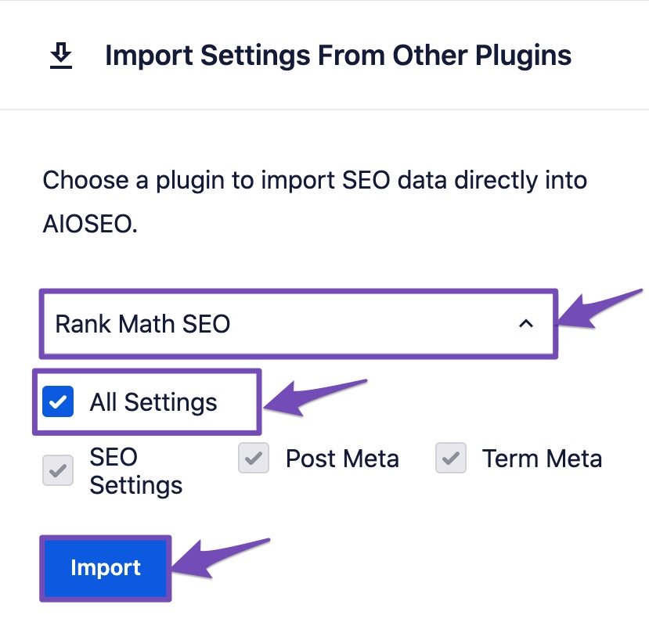Click the Import Settings From Other Plugins heading
The image size is (649, 644).
tap(339, 55)
